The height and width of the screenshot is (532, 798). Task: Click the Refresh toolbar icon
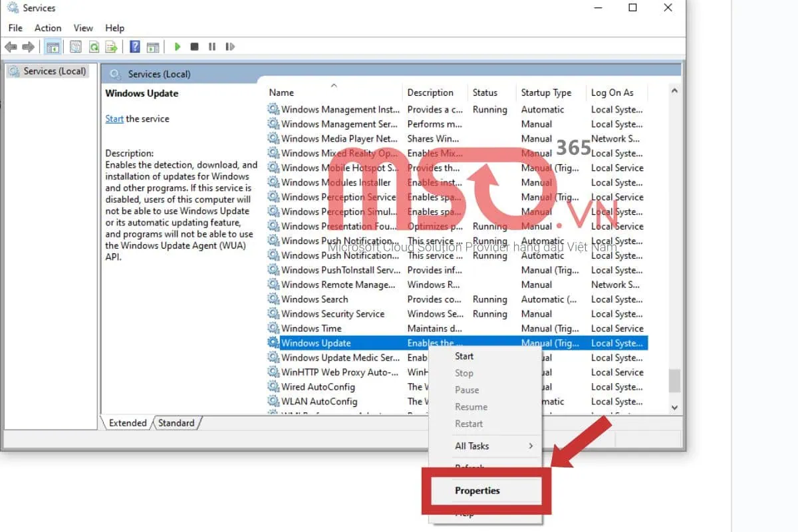point(94,47)
